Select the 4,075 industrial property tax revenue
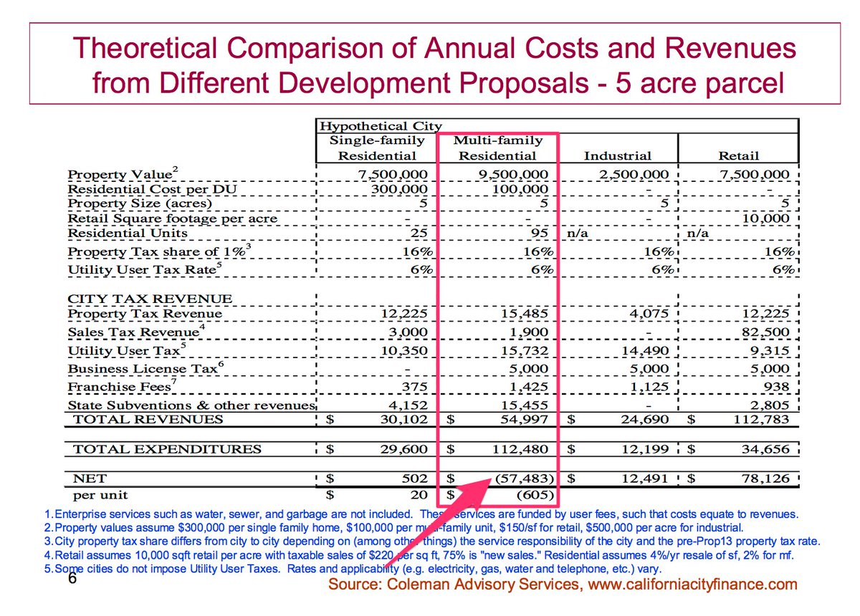This screenshot has width=860, height=616. [x=649, y=314]
